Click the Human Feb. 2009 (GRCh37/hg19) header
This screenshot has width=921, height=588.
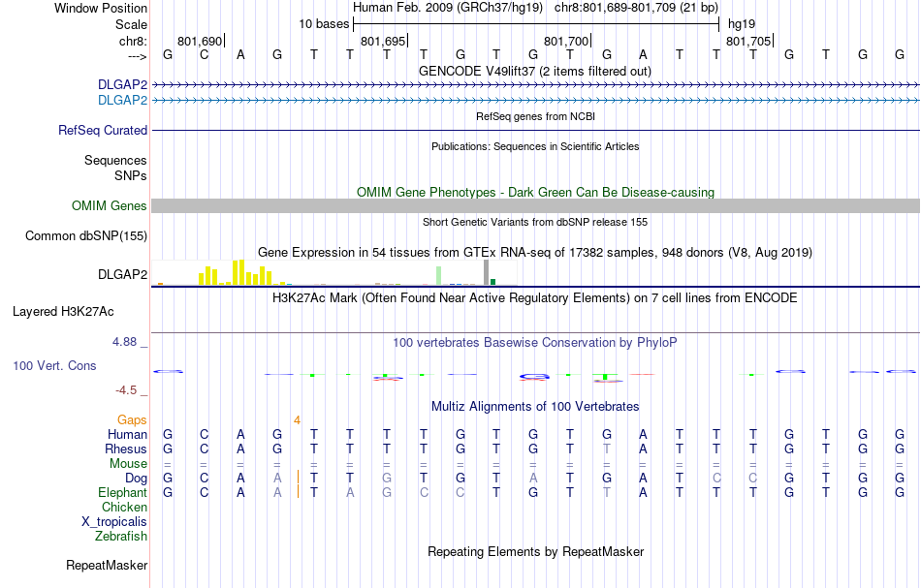pos(448,8)
